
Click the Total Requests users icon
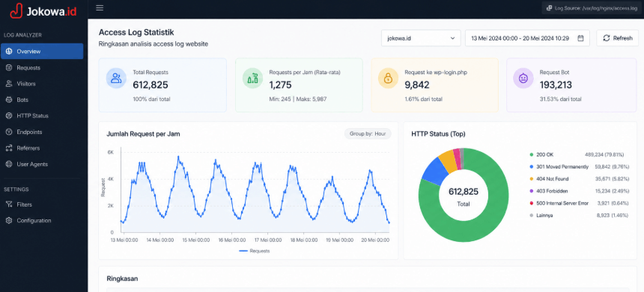click(x=116, y=78)
